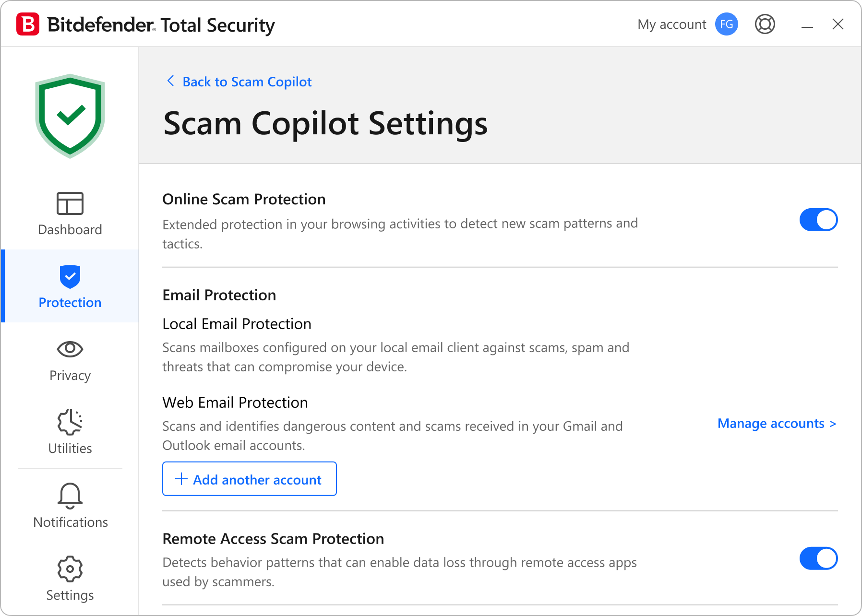862x616 pixels.
Task: Click the Bitdefender logo icon
Action: 27,24
